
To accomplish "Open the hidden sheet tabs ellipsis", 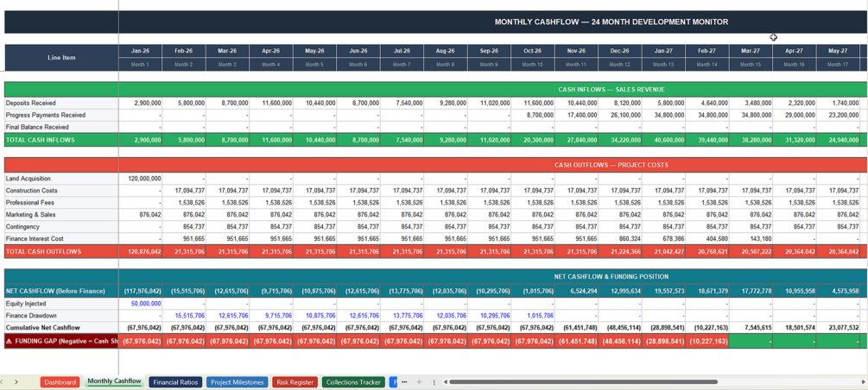I will pos(405,381).
